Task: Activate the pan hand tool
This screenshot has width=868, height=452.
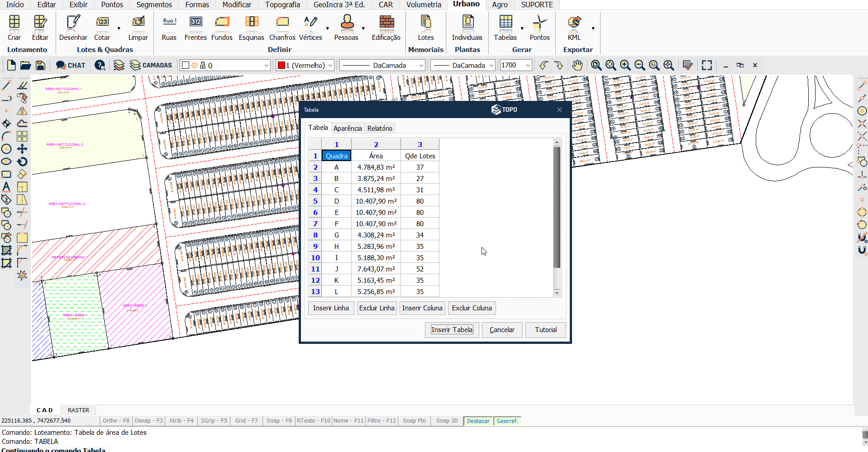Action: pyautogui.click(x=577, y=65)
